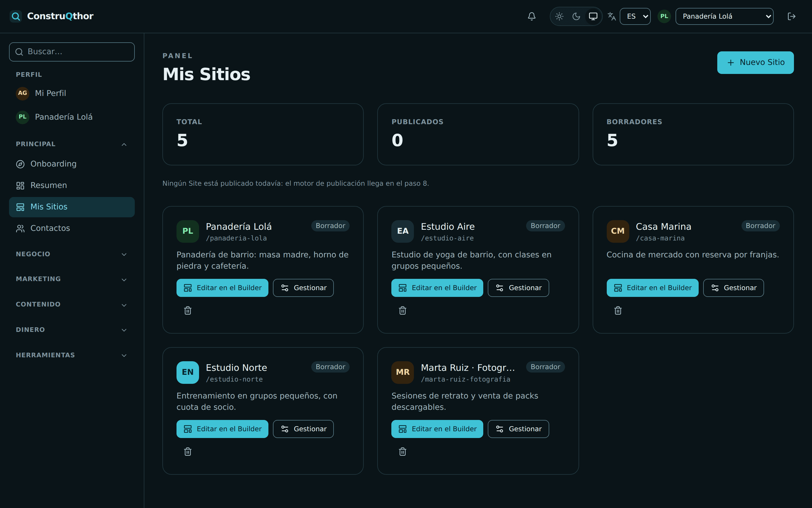Image resolution: width=812 pixels, height=508 pixels.
Task: Open the Panadería Lolá workspace selector
Action: [x=724, y=16]
